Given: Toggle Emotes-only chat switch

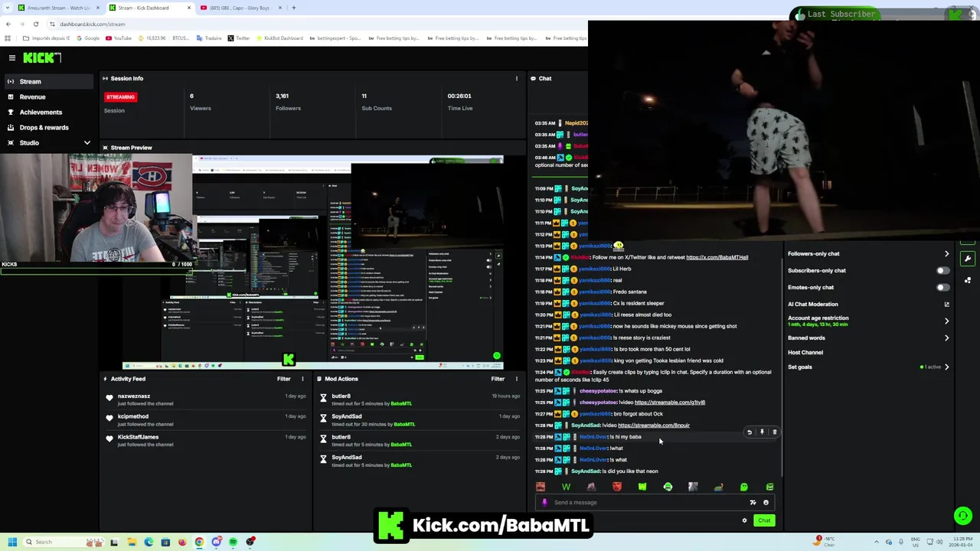Looking at the screenshot, I should pyautogui.click(x=942, y=287).
